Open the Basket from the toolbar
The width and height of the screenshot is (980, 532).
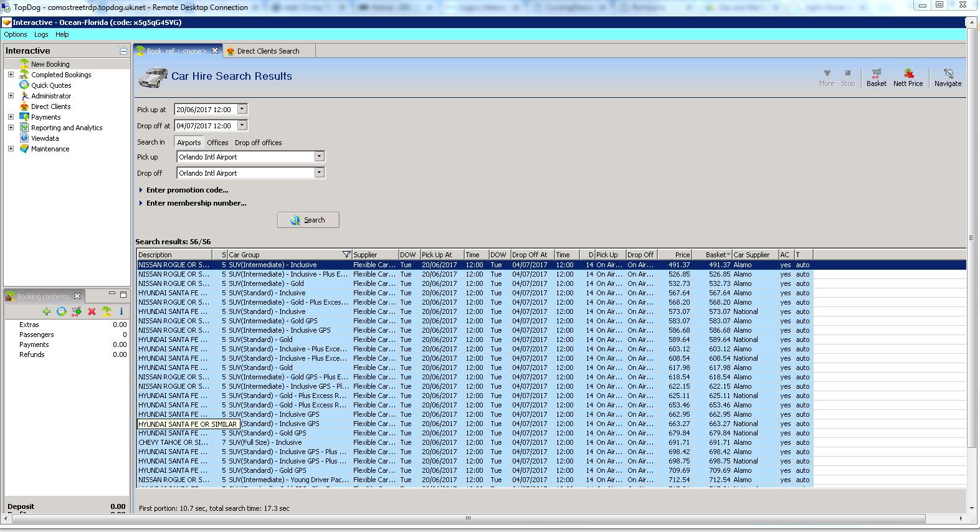tap(876, 77)
